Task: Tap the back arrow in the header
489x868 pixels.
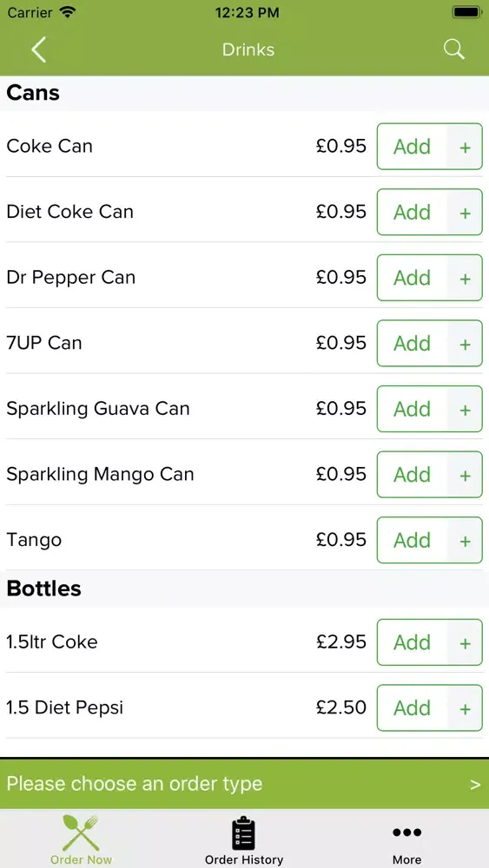Action: (x=38, y=49)
